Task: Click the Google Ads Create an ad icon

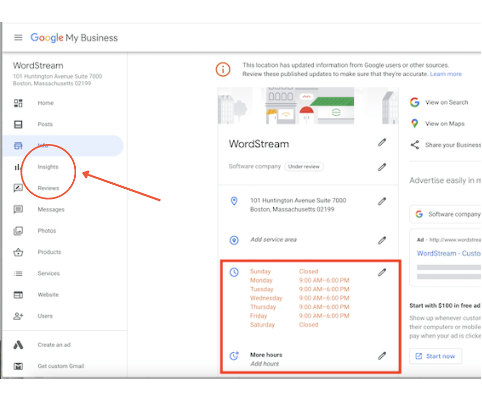Action: click(x=18, y=345)
